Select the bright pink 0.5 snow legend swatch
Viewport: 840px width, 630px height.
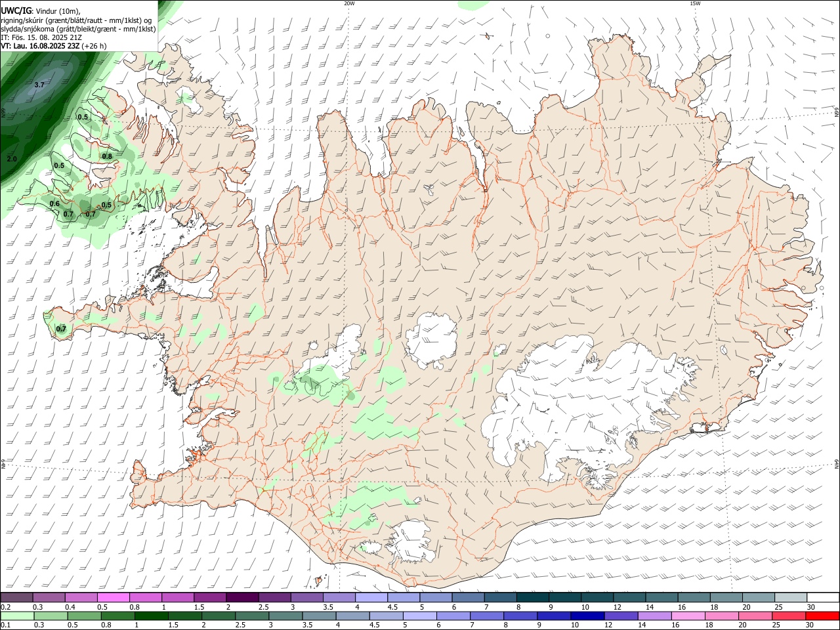click(114, 598)
